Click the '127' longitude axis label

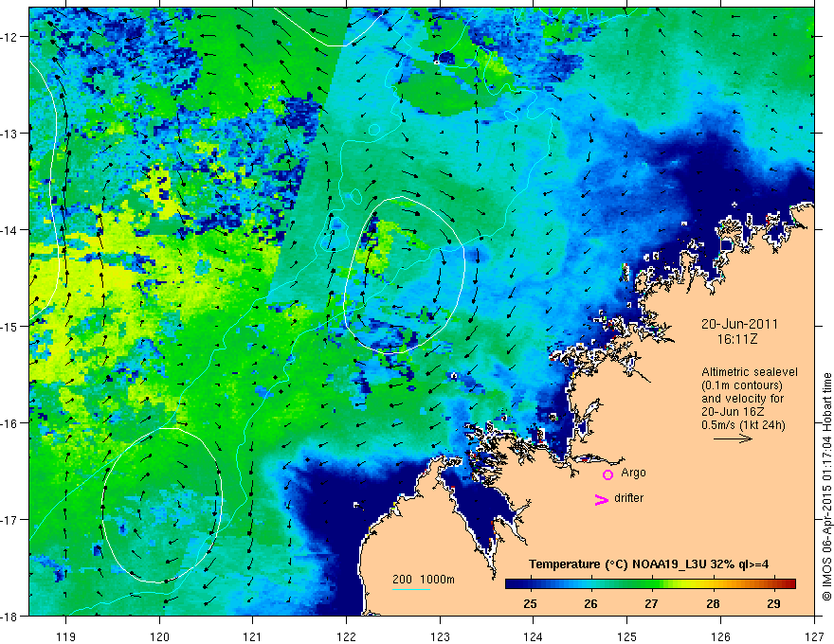[814, 636]
